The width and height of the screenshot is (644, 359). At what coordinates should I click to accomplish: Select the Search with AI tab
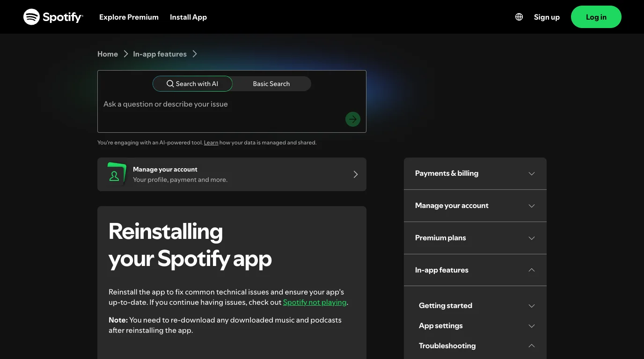(x=192, y=84)
